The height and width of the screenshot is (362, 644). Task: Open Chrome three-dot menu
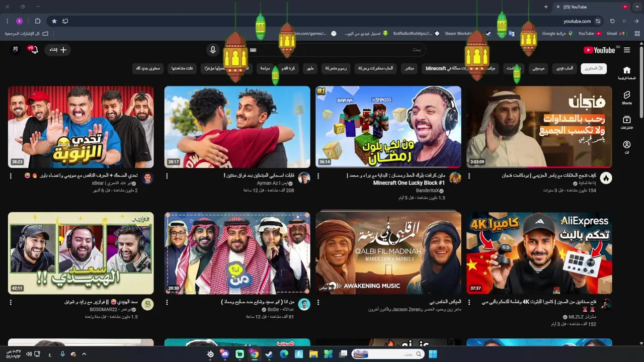click(7, 21)
